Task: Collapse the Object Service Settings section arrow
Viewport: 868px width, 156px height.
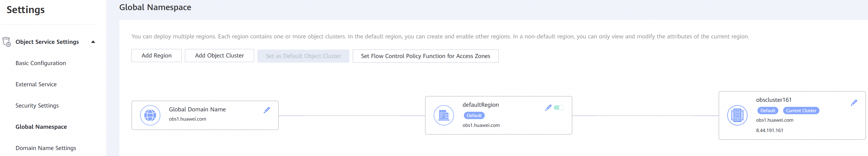Action: click(93, 42)
